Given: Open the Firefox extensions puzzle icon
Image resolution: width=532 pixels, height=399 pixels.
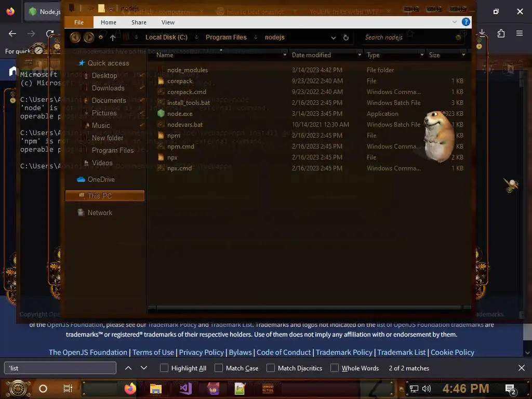Looking at the screenshot, I should 501,33.
